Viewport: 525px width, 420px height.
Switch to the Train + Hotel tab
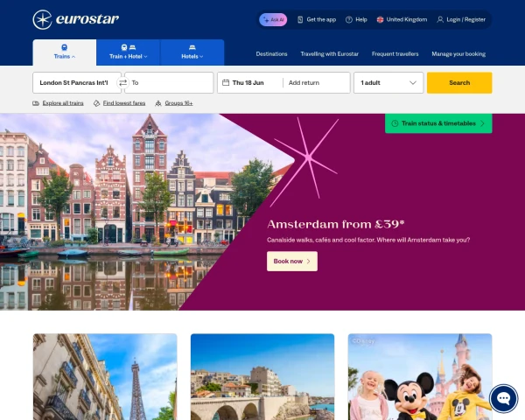tap(129, 52)
